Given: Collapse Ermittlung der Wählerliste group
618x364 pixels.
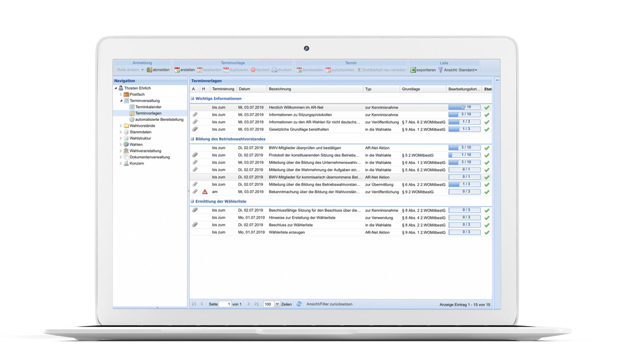Looking at the screenshot, I should [x=193, y=202].
